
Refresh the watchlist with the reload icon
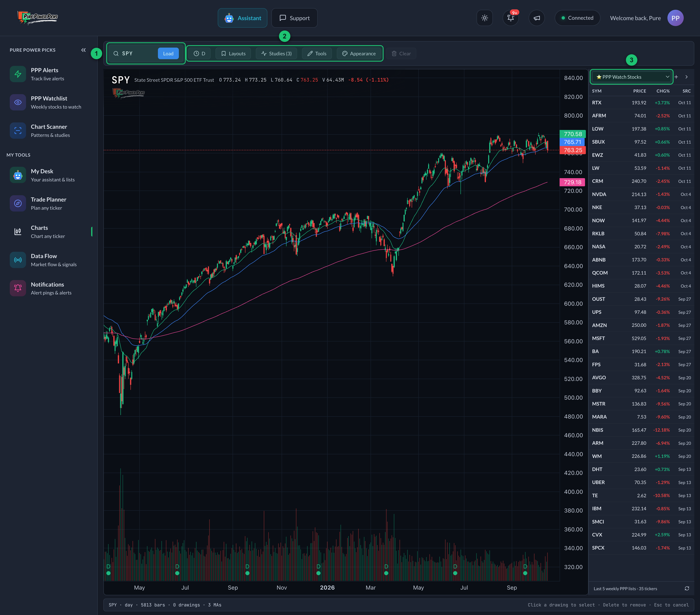point(687,588)
